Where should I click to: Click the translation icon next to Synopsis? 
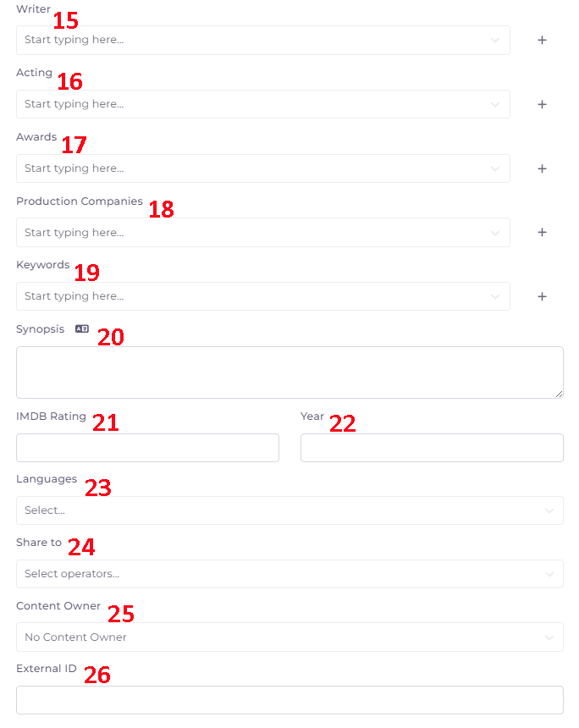coord(81,329)
